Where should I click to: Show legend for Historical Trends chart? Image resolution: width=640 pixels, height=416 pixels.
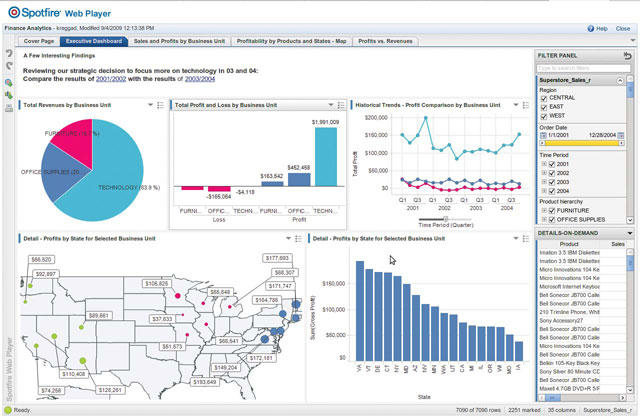pyautogui.click(x=526, y=105)
